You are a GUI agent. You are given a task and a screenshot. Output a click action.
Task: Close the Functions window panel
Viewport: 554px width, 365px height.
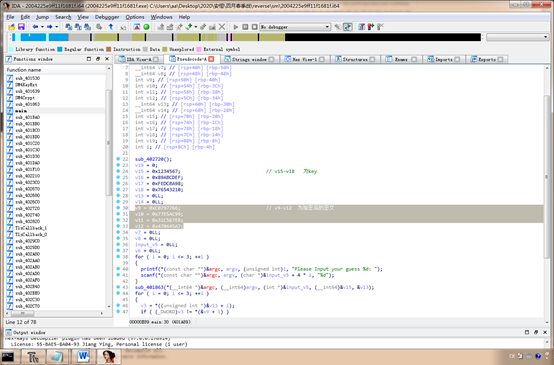pos(107,59)
